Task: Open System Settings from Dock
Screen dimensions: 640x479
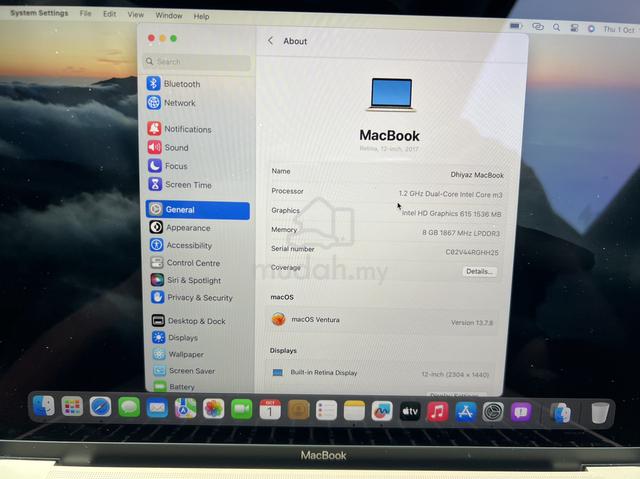Action: coord(493,412)
